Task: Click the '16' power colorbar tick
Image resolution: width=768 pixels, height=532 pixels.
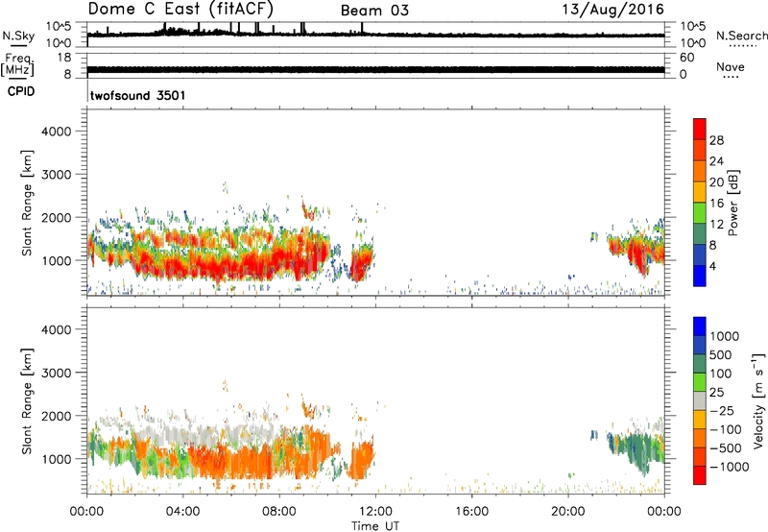Action: click(716, 204)
